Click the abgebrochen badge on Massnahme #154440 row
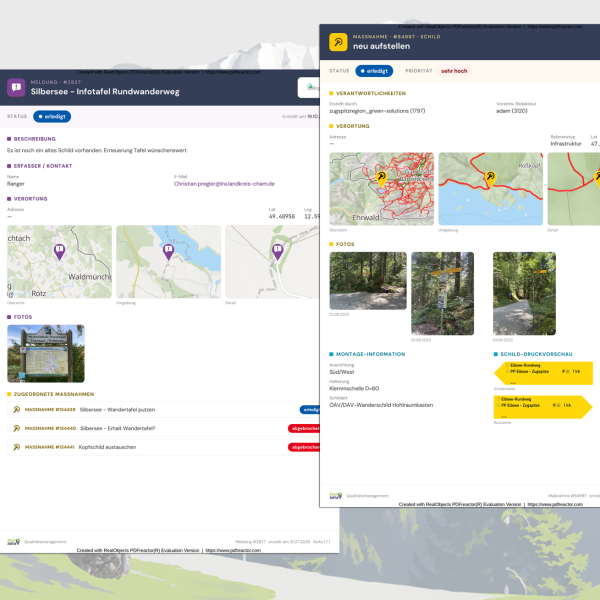 coord(304,428)
